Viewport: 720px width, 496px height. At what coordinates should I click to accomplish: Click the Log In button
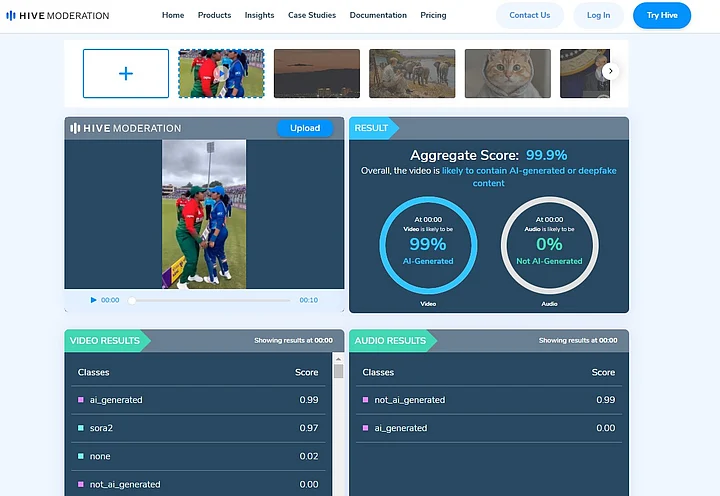(598, 16)
